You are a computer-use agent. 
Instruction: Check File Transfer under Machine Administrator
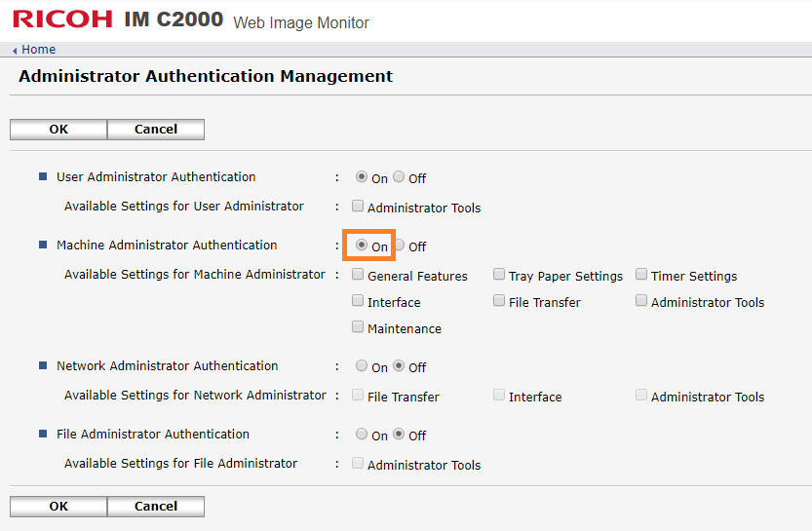point(499,301)
